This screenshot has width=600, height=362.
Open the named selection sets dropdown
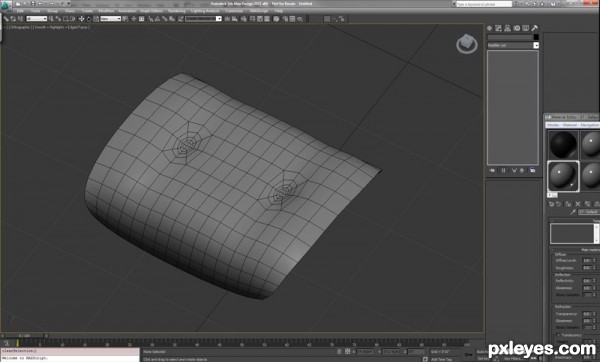pos(203,19)
